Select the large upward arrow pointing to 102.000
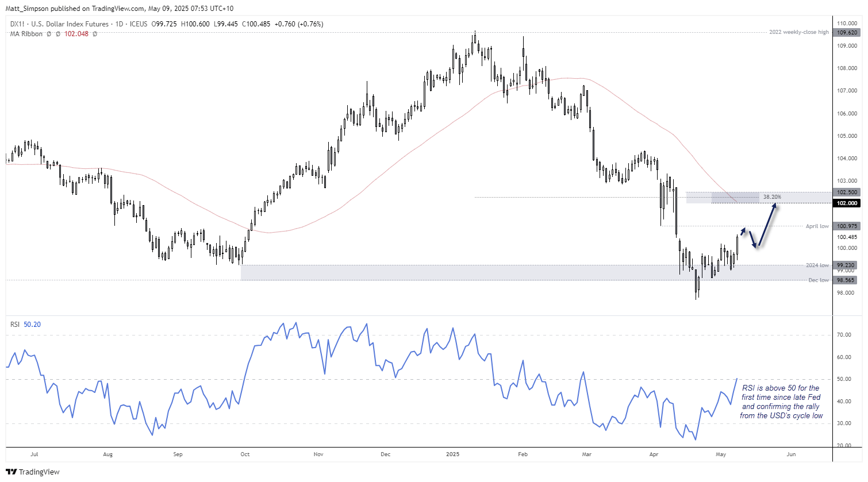 [x=767, y=225]
